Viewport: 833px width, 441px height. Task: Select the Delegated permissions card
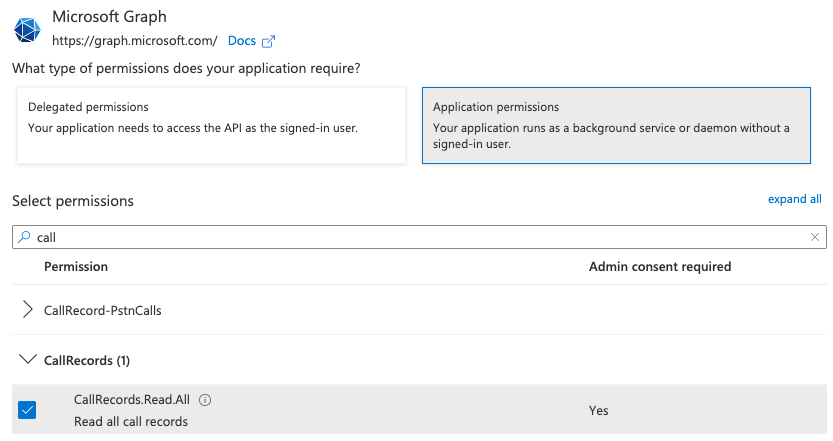[x=211, y=125]
